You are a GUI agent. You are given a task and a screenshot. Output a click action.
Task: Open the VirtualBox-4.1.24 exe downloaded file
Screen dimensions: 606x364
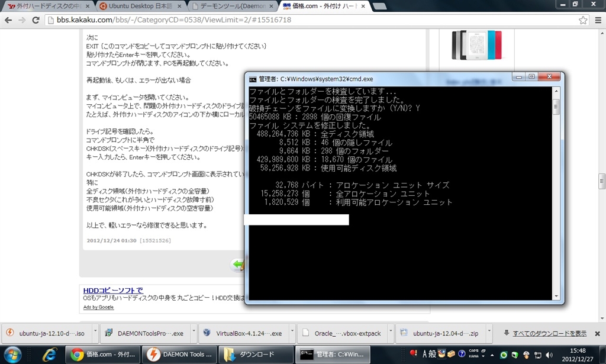tap(244, 333)
